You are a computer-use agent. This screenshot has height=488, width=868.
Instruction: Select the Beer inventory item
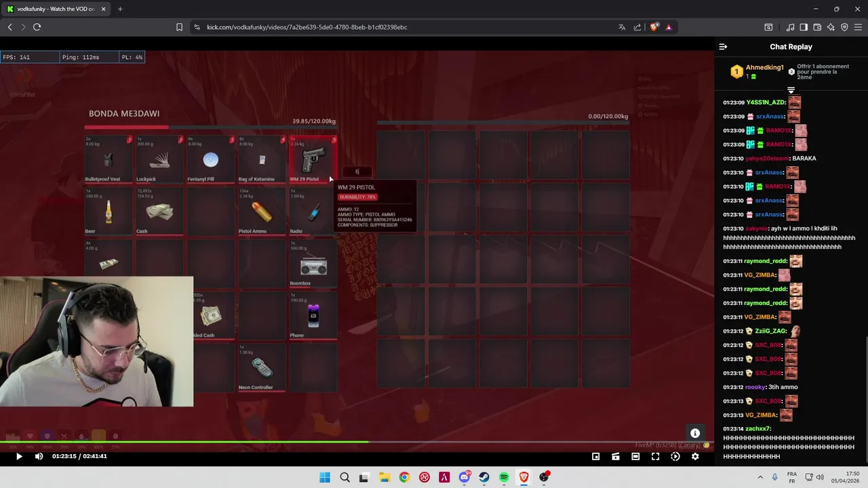click(x=108, y=212)
